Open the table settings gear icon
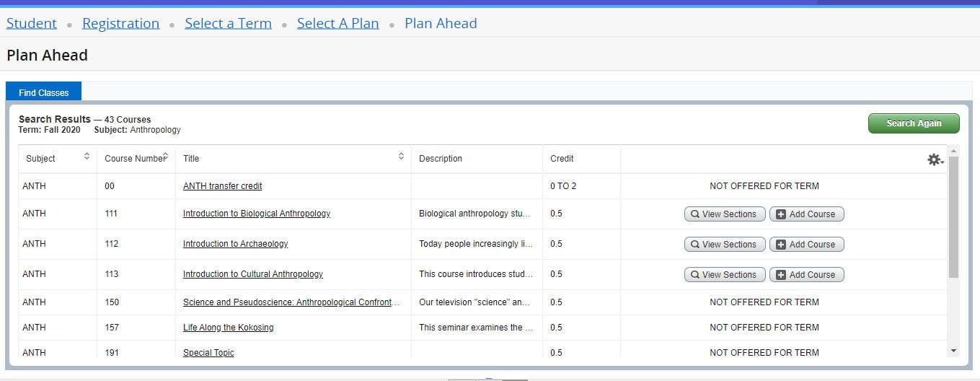Image resolution: width=980 pixels, height=381 pixels. (935, 159)
